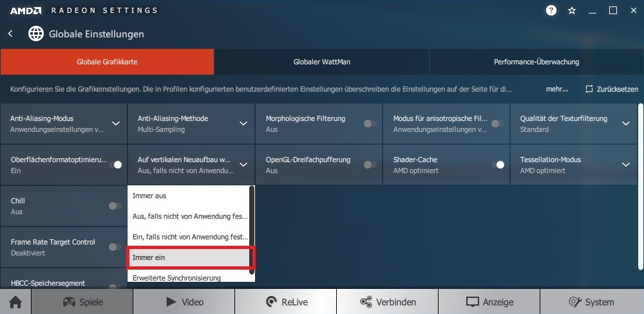Open the Anzeige section
Viewport: 644px width, 314px height.
pos(489,302)
